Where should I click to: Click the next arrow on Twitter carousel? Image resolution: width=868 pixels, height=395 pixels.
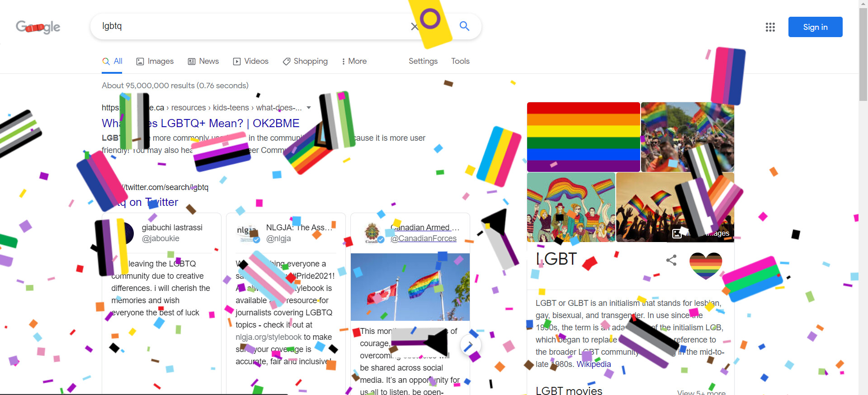pos(470,345)
